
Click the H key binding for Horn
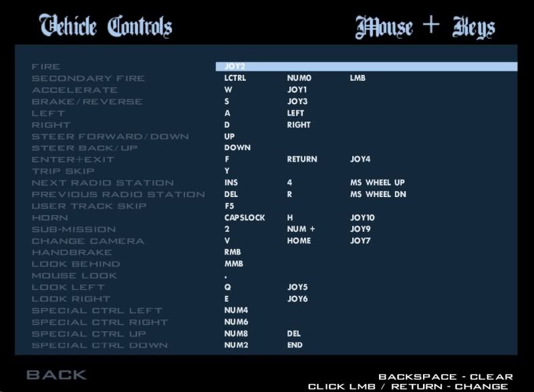coord(290,218)
